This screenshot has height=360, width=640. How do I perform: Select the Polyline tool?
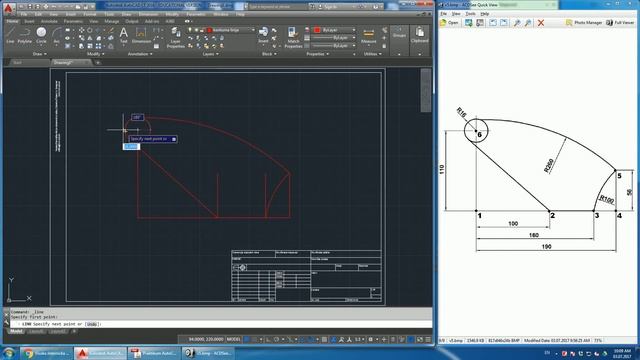pos(24,35)
